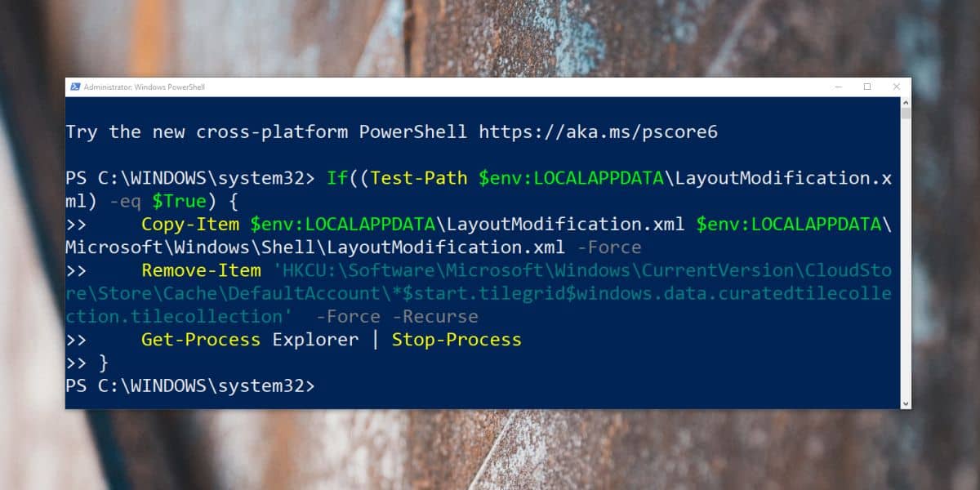Click the 'Test-Path' command text

[x=419, y=178]
